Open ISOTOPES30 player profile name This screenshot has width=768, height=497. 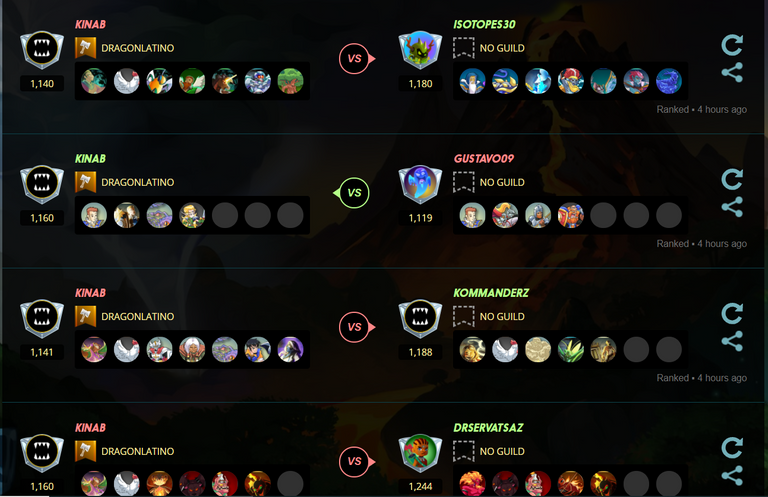click(x=484, y=24)
